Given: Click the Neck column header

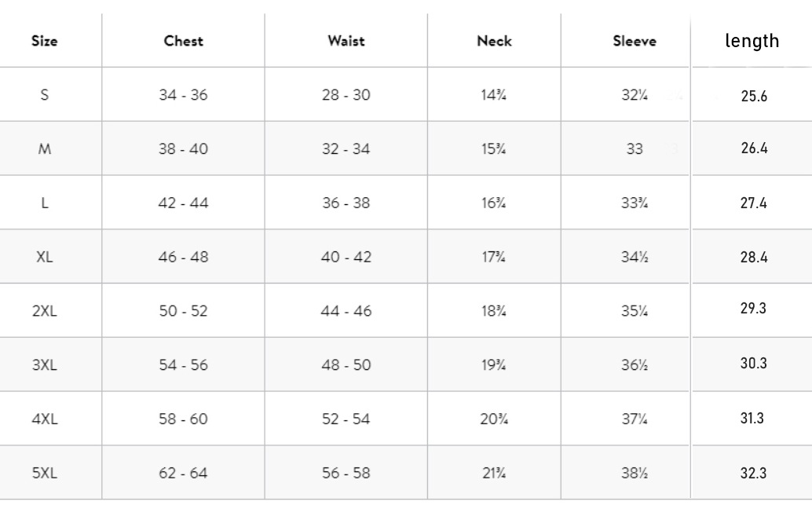Looking at the screenshot, I should pyautogui.click(x=494, y=41).
